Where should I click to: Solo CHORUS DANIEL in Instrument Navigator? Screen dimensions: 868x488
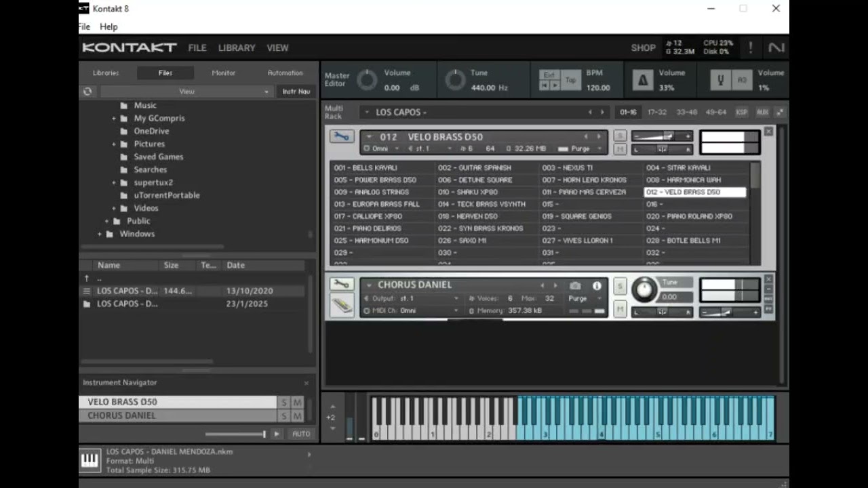(284, 416)
